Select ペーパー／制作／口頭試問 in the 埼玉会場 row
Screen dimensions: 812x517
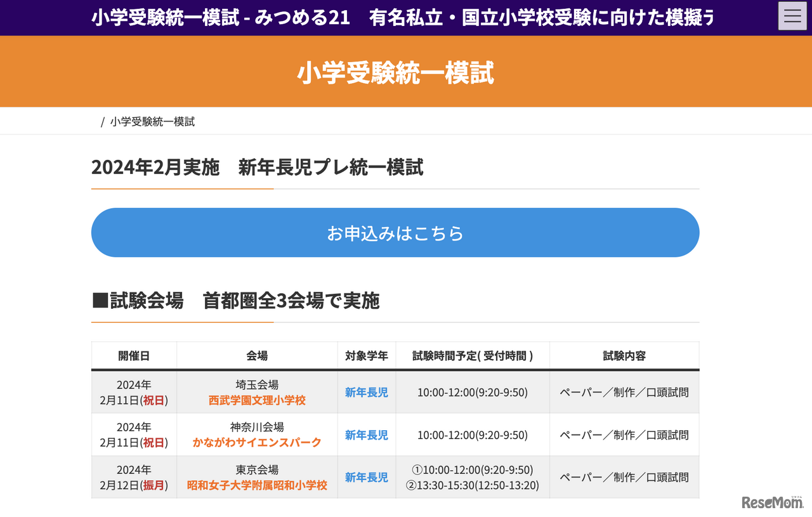(x=624, y=393)
